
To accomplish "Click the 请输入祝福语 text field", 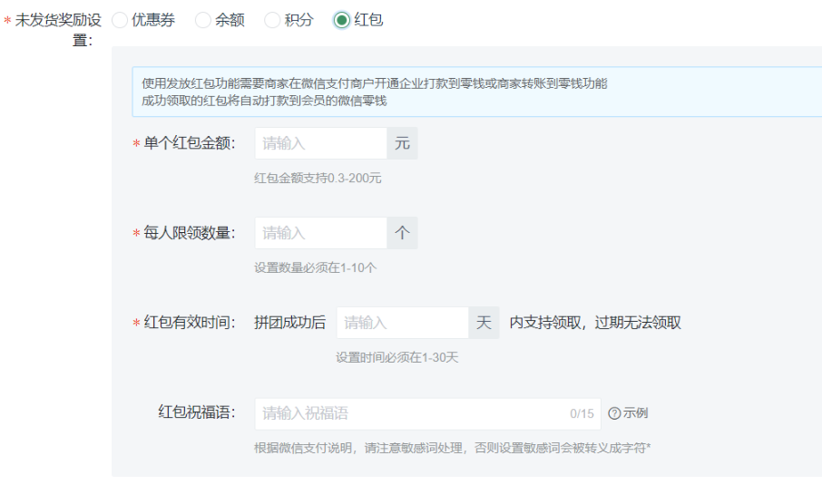I will click(x=408, y=413).
